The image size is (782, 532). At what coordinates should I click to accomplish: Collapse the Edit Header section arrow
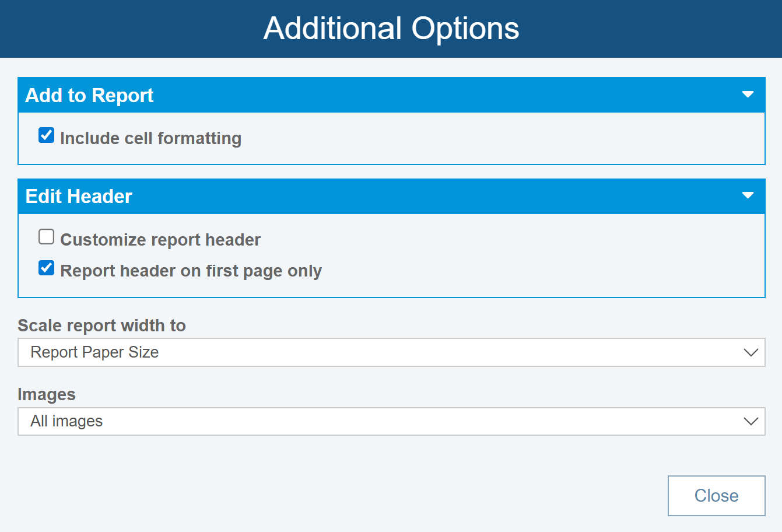(x=748, y=195)
